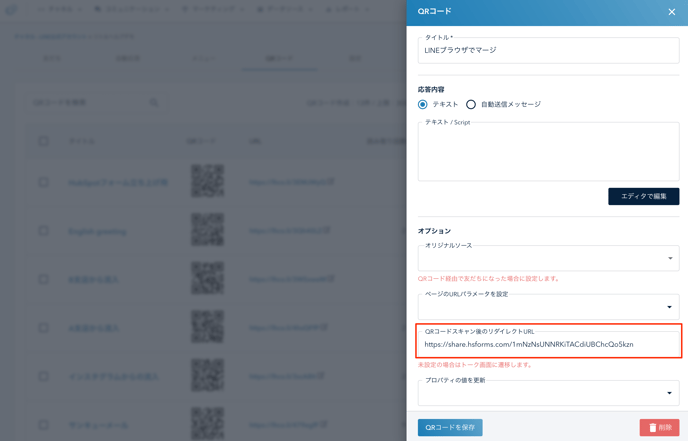Open the ページのURLパラメータを設定 dropdown
This screenshot has height=441, width=688.
pyautogui.click(x=669, y=307)
